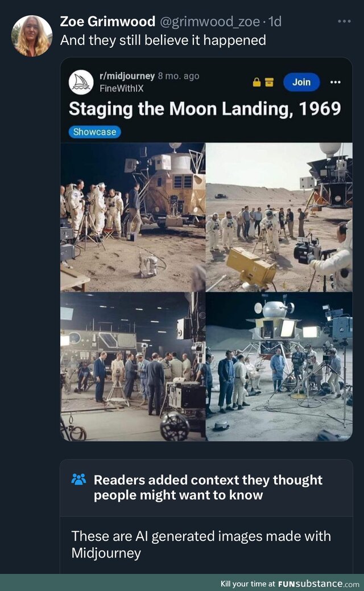The image size is (364, 591).
Task: Open the Reddit post's overflow options menu
Action: 335,82
